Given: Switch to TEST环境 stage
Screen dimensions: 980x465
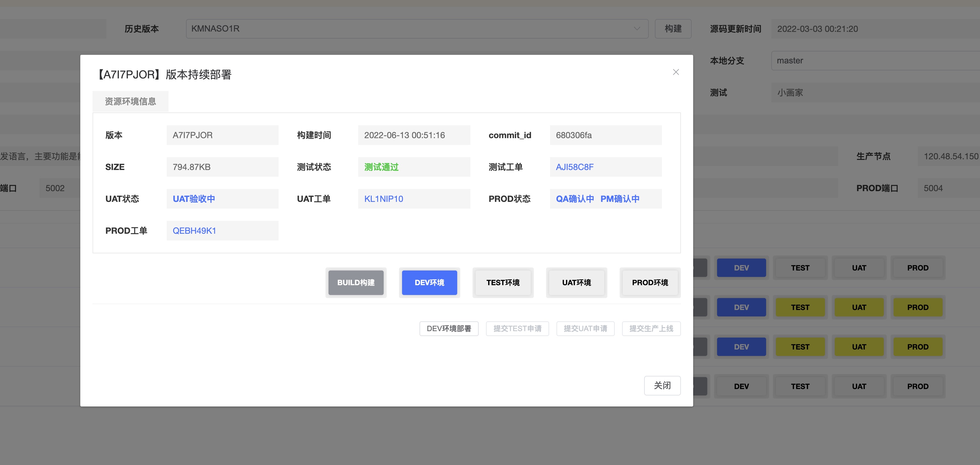Looking at the screenshot, I should pyautogui.click(x=503, y=282).
